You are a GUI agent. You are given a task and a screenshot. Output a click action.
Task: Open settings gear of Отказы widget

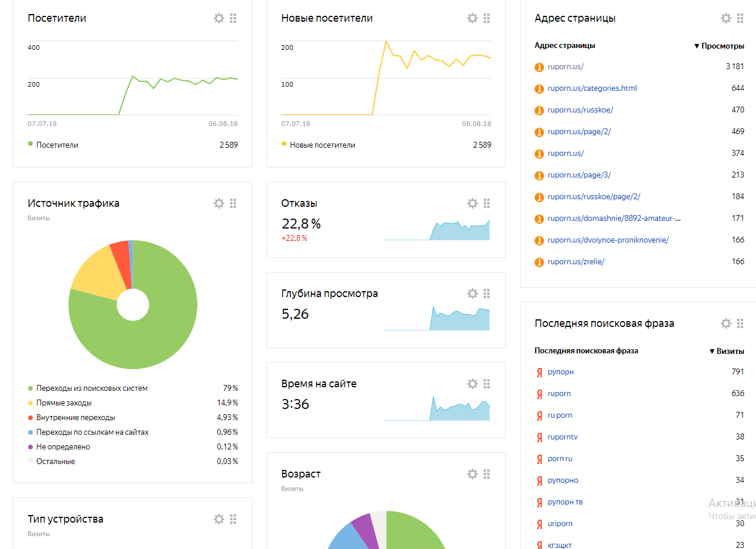pos(473,203)
